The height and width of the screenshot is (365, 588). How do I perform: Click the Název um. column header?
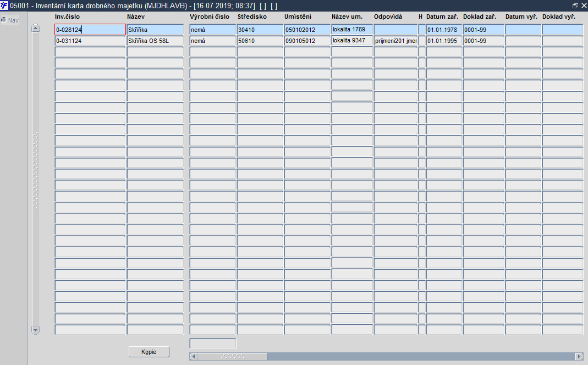[x=347, y=17]
